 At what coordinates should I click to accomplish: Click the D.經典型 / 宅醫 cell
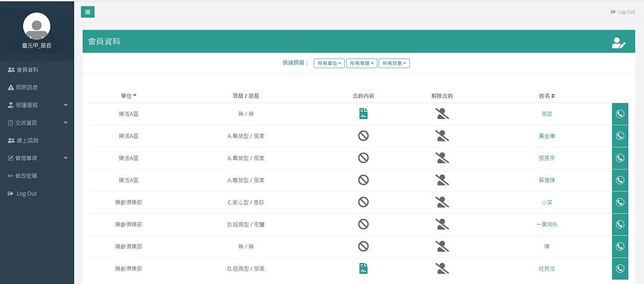pos(246,224)
